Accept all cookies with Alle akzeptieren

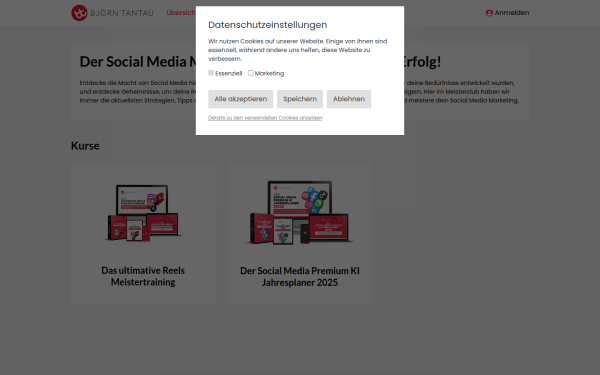pyautogui.click(x=241, y=99)
